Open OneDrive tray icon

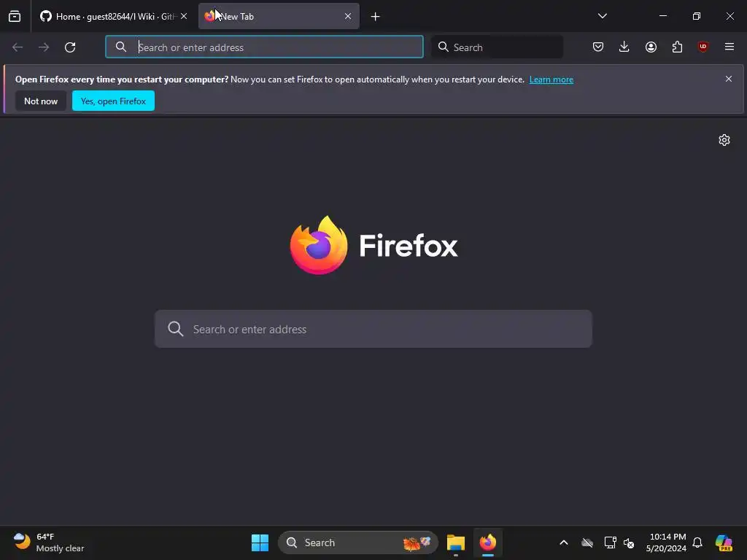pyautogui.click(x=587, y=542)
